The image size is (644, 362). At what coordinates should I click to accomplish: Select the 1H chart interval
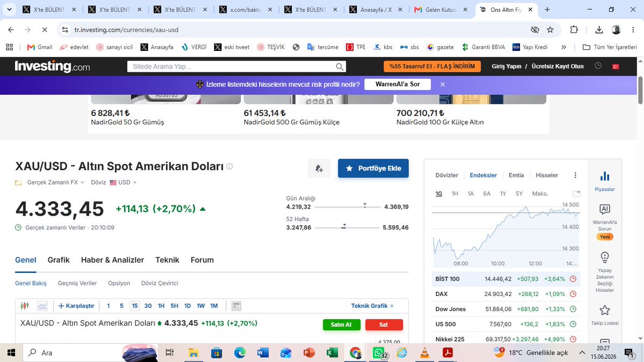[x=161, y=306]
